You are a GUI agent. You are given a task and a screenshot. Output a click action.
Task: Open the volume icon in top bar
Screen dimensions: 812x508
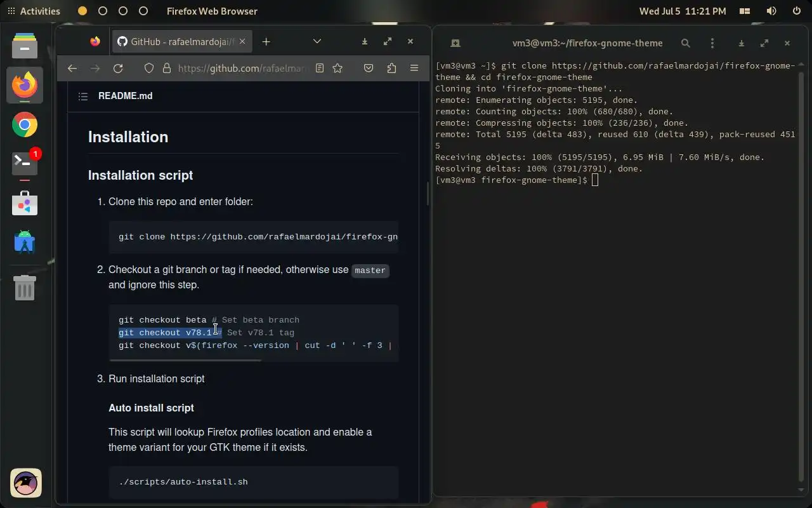771,11
